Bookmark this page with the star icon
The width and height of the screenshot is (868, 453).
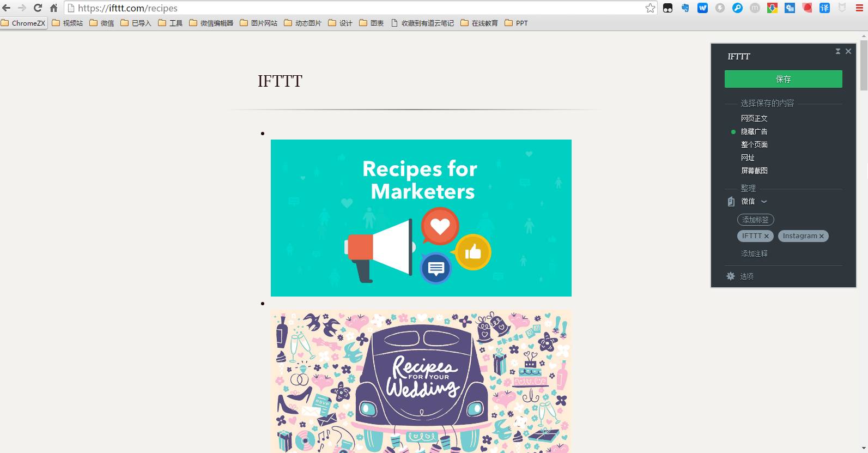click(650, 8)
